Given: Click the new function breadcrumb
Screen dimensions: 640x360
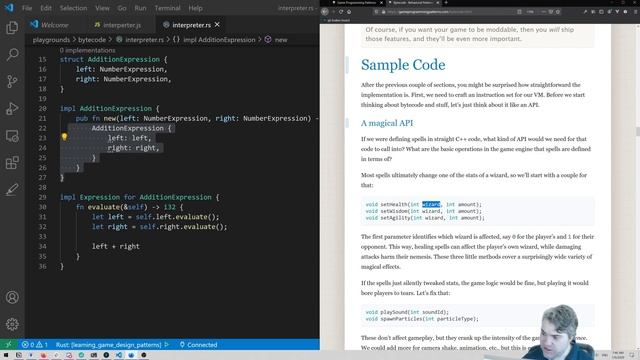Looking at the screenshot, I should tap(276, 40).
